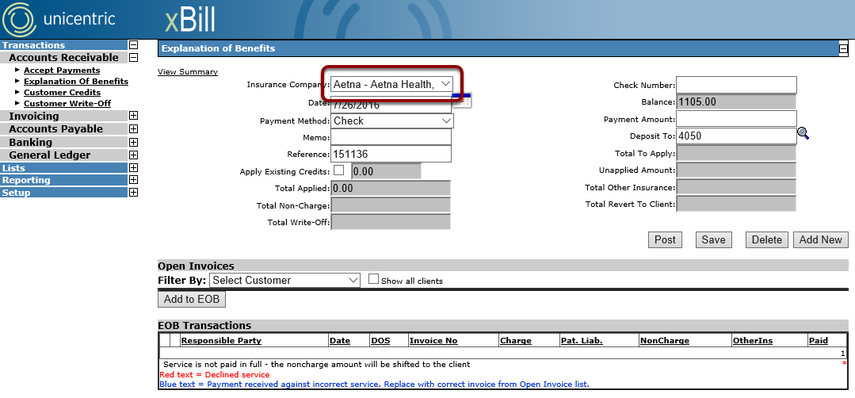Open the Payment Method dropdown
The image size is (855, 398).
pos(392,120)
